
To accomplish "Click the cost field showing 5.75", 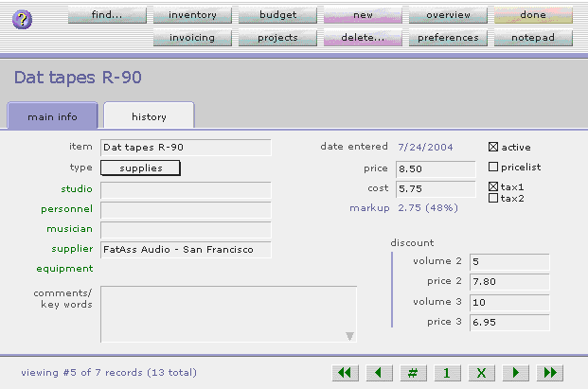I will pos(436,188).
